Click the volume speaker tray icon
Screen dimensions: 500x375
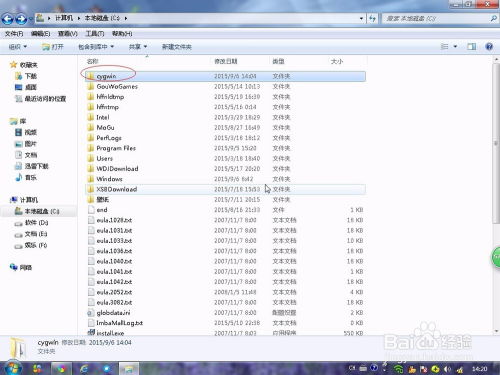[x=447, y=369]
